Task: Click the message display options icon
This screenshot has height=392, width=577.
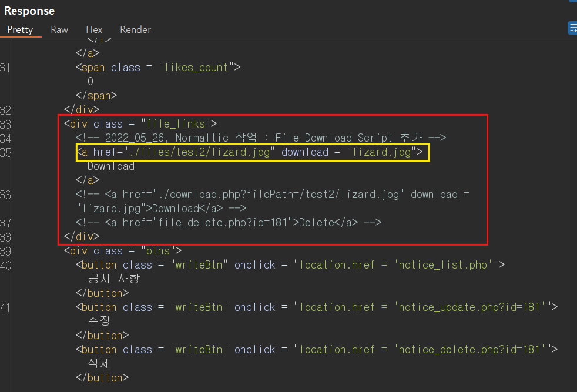Action: tap(572, 28)
